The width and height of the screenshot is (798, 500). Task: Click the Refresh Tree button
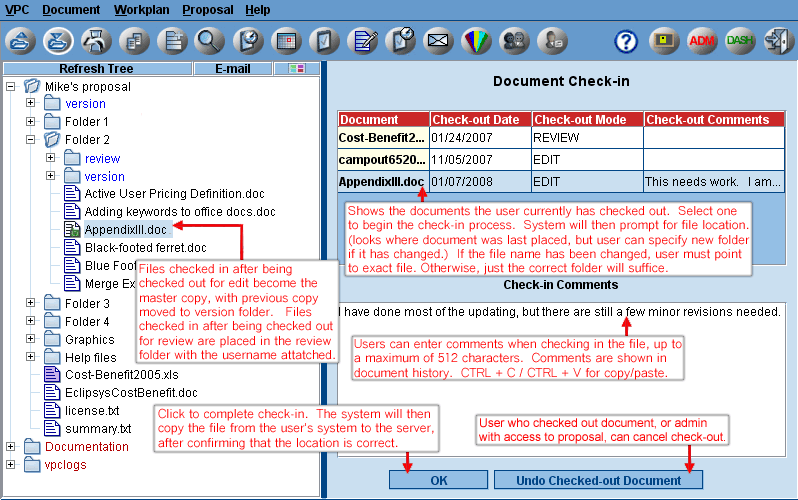pos(97,69)
